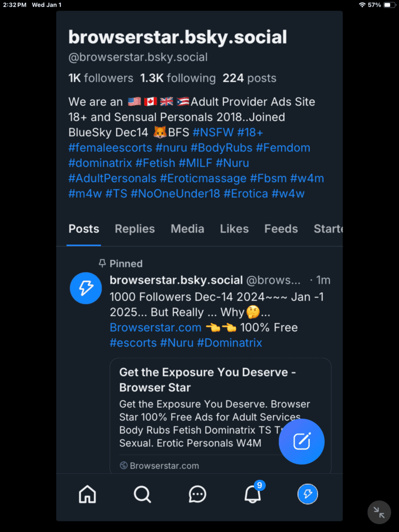View the 1K followers list

(101, 78)
